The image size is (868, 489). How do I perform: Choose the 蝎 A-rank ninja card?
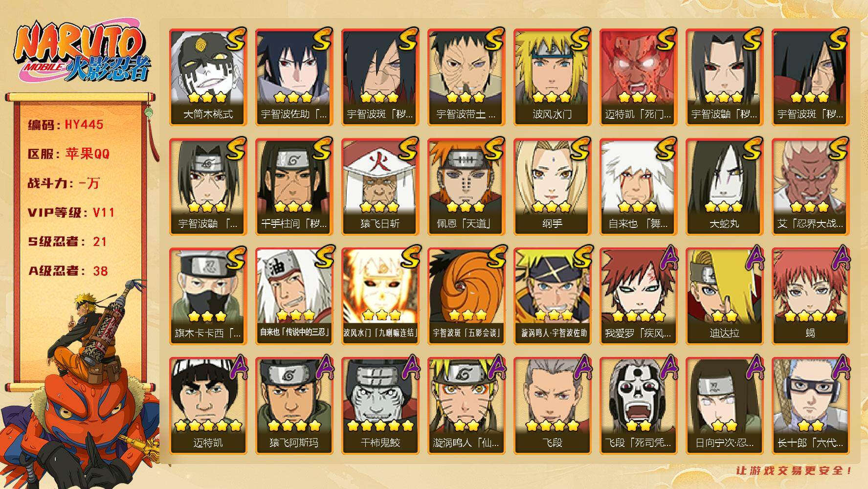[810, 296]
